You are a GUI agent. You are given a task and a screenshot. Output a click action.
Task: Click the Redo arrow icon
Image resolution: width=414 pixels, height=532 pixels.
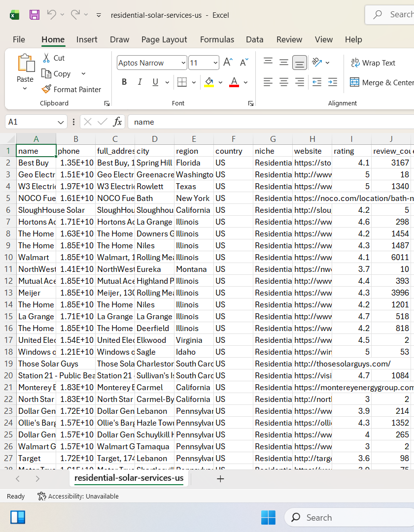[x=75, y=14]
